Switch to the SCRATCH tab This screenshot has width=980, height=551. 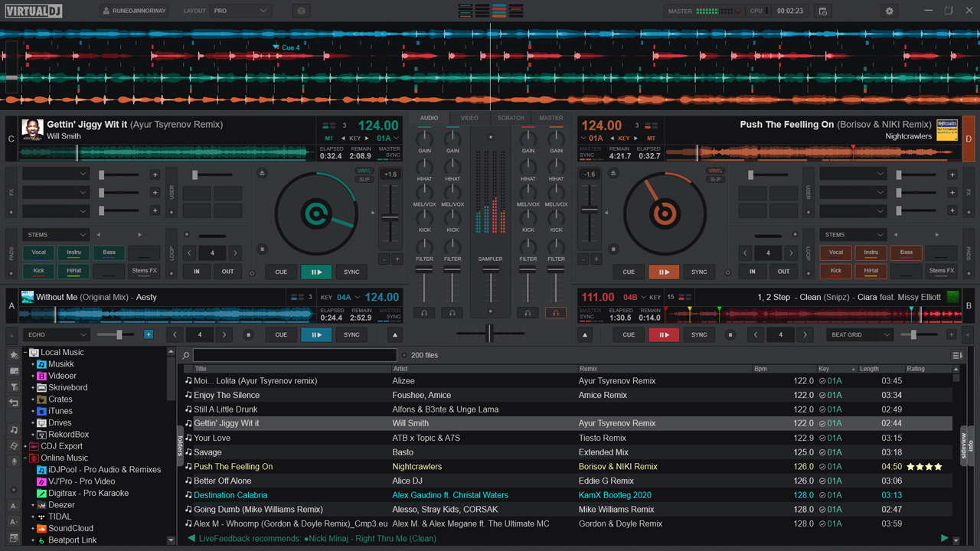click(x=511, y=118)
